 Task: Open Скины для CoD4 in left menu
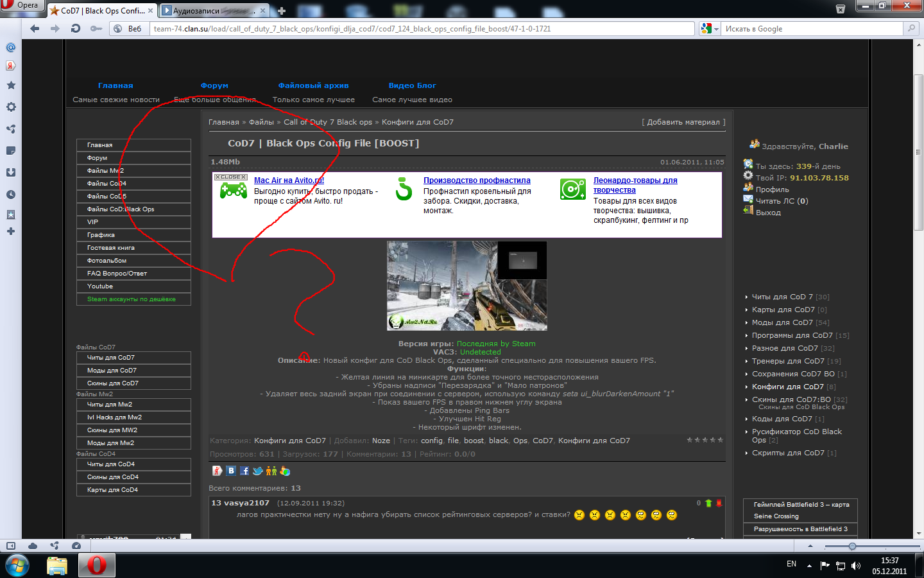pyautogui.click(x=133, y=477)
